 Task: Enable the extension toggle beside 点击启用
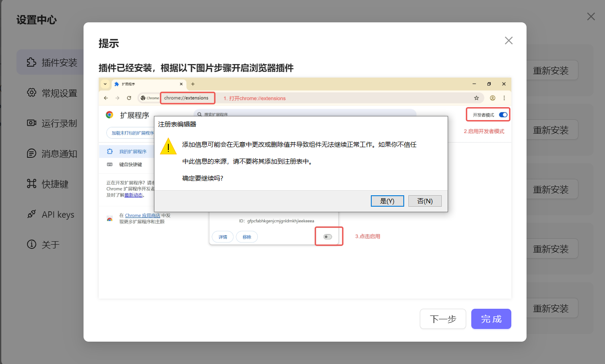[328, 237]
